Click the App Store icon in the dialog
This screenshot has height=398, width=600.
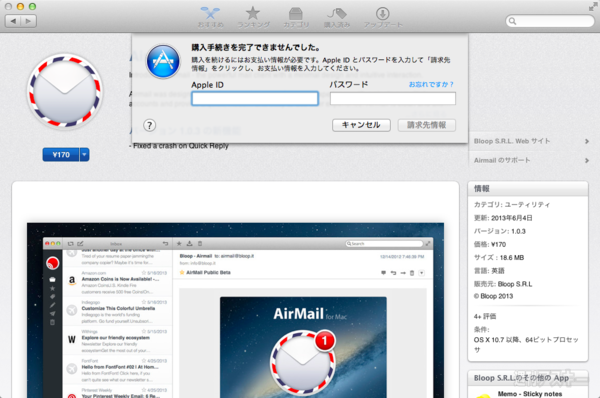(163, 61)
